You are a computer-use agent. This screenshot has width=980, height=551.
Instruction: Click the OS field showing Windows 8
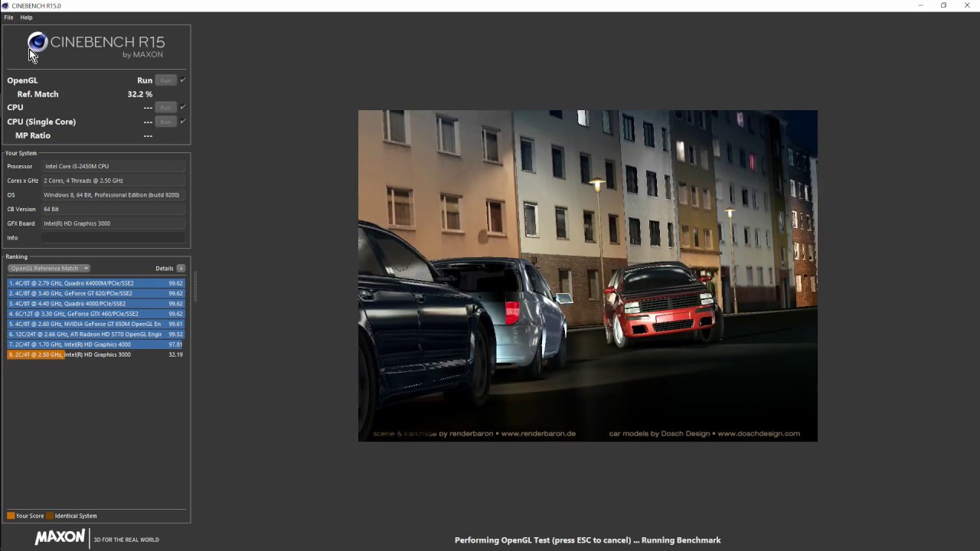(x=113, y=195)
